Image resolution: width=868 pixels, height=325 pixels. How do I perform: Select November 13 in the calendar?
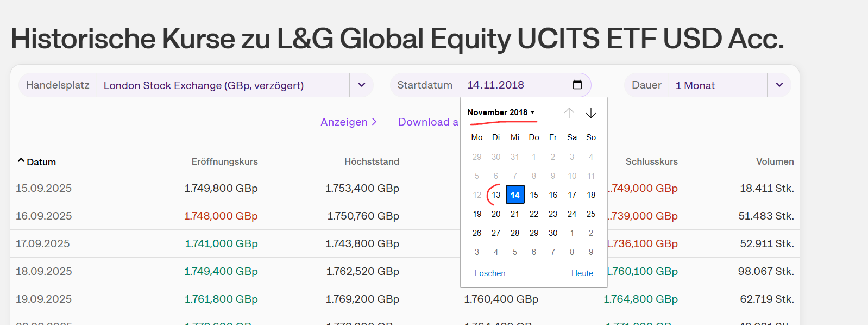click(496, 195)
